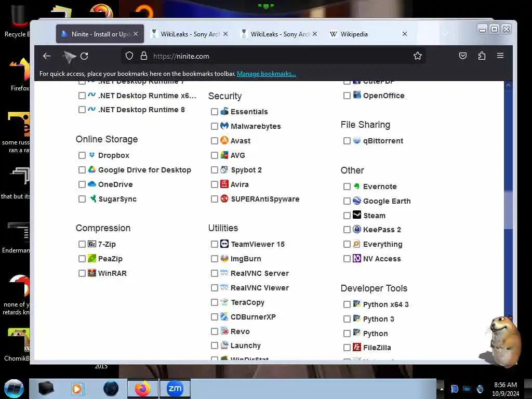Click the Spybot 2 label
532x399 pixels.
point(246,170)
